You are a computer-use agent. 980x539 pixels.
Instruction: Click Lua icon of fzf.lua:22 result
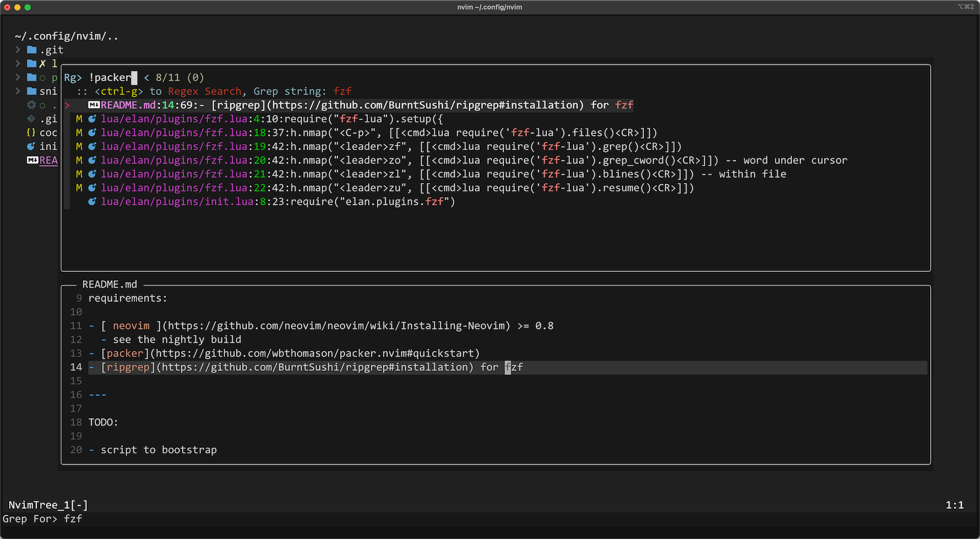(x=92, y=188)
